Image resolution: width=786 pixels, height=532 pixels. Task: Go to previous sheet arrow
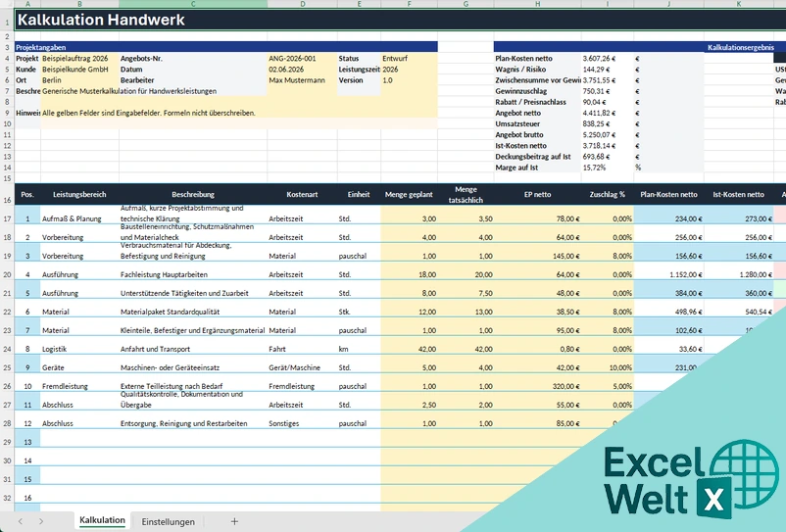[x=21, y=521]
